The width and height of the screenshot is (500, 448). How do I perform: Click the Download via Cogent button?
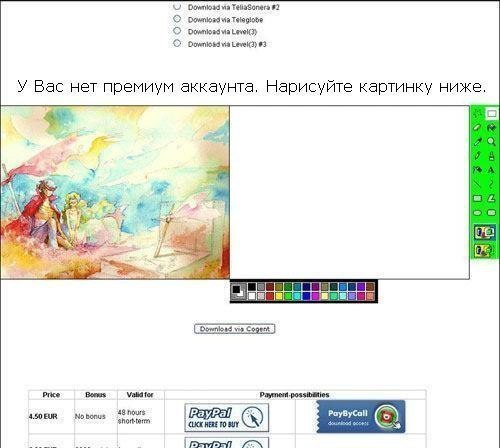click(x=235, y=329)
